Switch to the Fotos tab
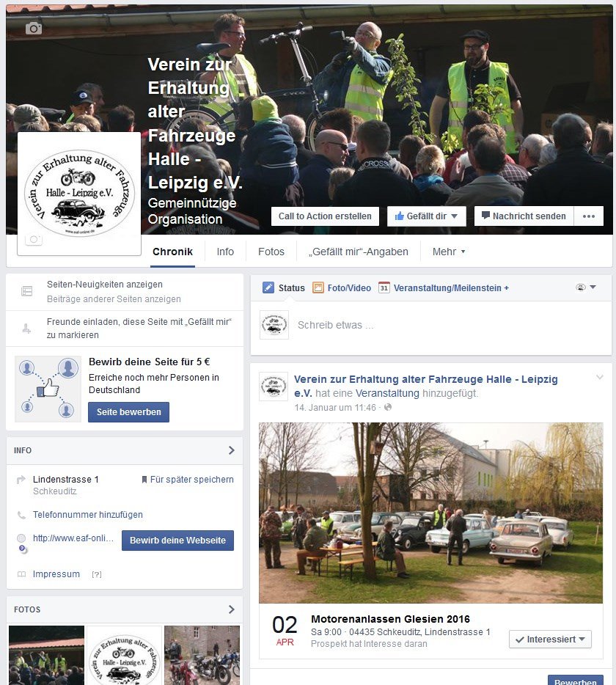 pos(271,252)
